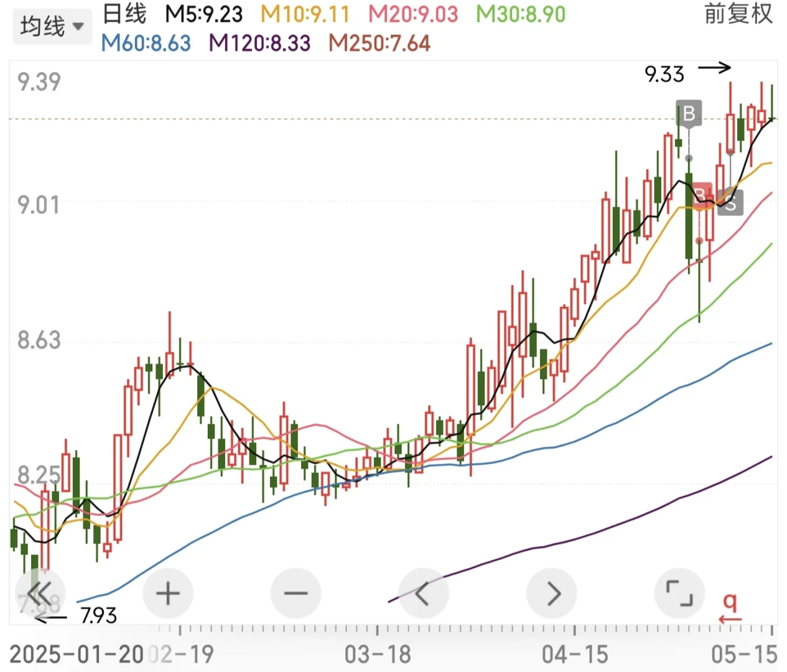Jump to earliest data with double-left arrow
Image resolution: width=787 pixels, height=672 pixels.
40,594
